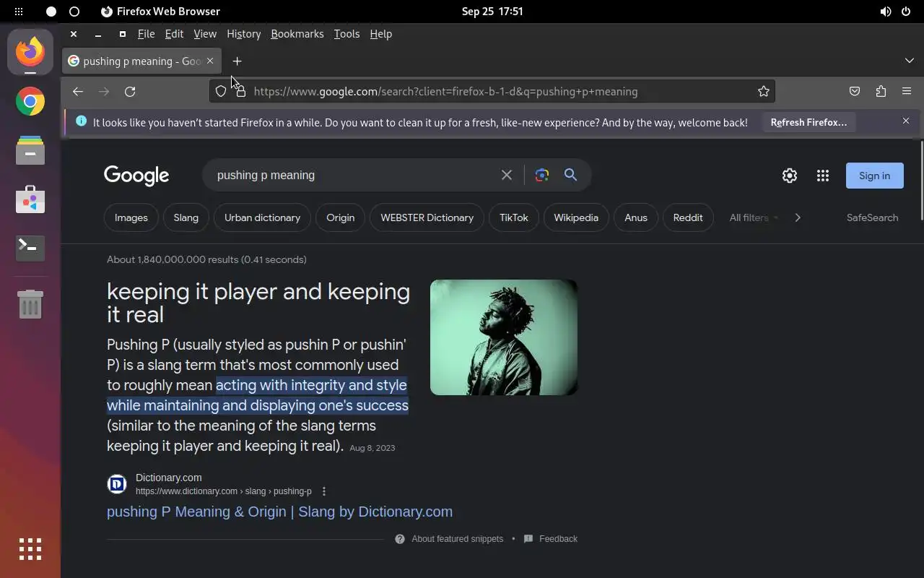Switch to the pushing p meaning tab

(142, 61)
